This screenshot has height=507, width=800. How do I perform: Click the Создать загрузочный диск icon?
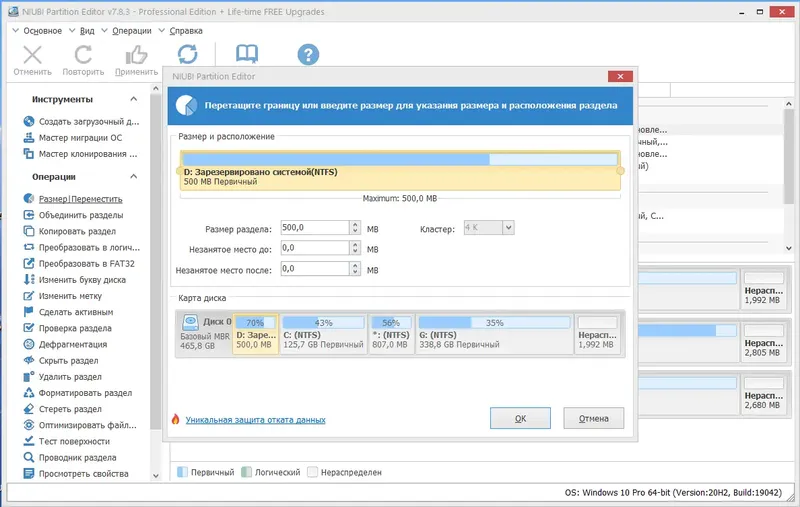pyautogui.click(x=29, y=121)
